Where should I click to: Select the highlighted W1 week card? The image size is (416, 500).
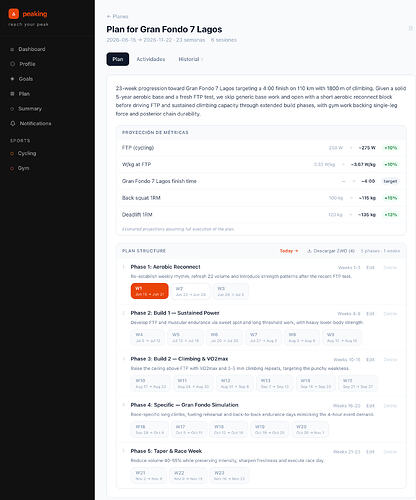tap(150, 291)
